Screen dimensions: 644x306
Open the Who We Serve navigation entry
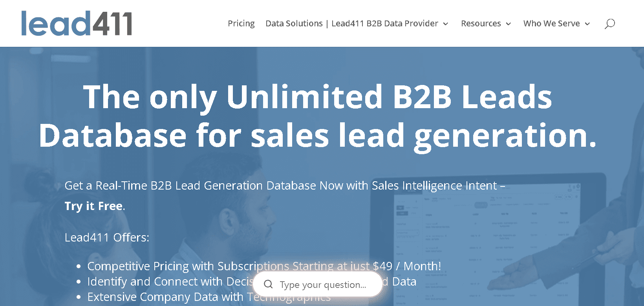[552, 23]
